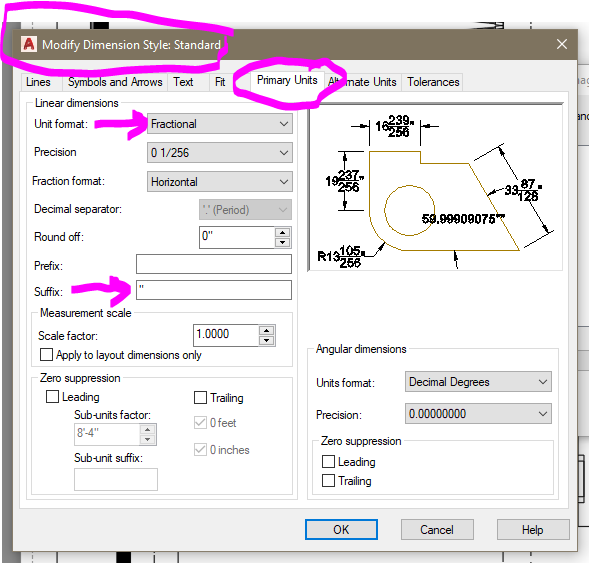Screen dimensions: 589x563
Task: Toggle the 0 feet checkbox
Action: 200,423
